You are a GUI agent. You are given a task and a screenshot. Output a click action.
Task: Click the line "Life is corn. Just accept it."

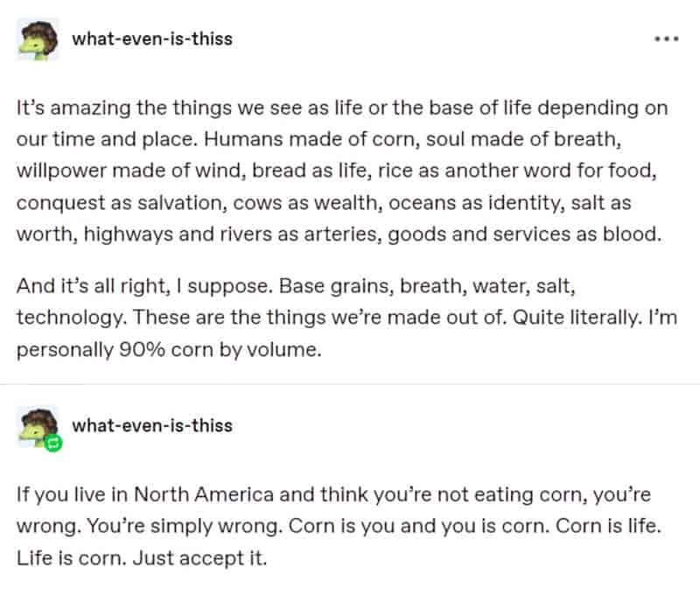tap(142, 558)
